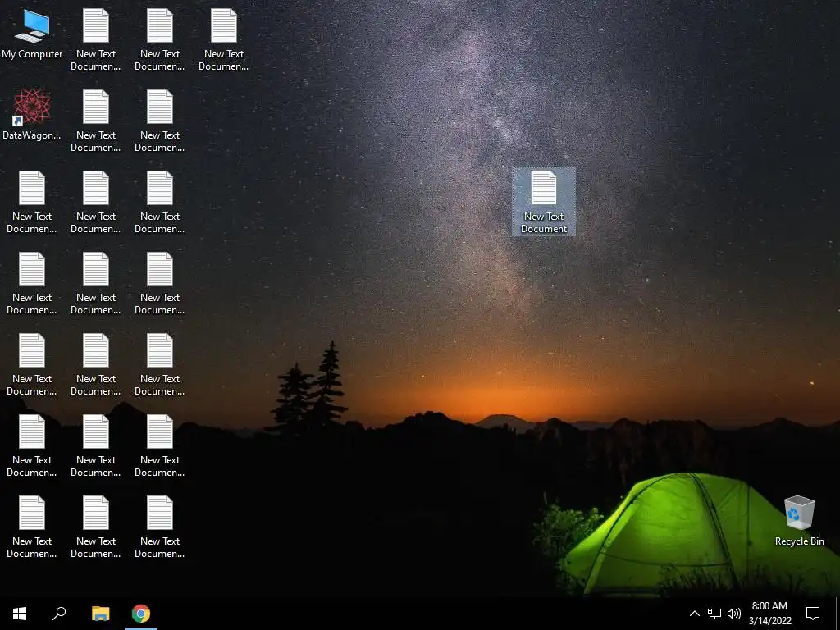Open the network status tray icon
Screen dimensions: 840x630
(714, 614)
